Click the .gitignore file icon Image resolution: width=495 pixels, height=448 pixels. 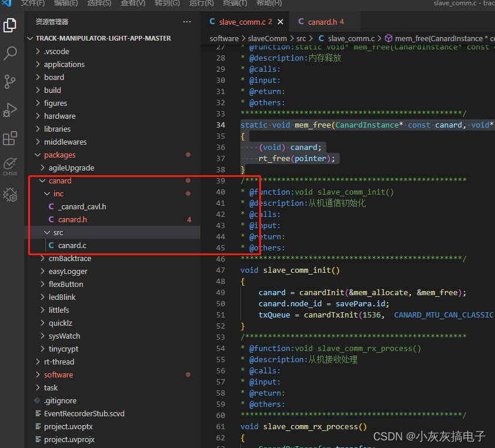coord(38,400)
